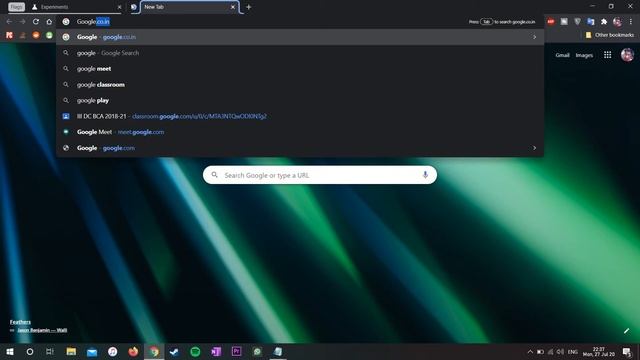Customize this page with pencil icon

[x=626, y=331]
